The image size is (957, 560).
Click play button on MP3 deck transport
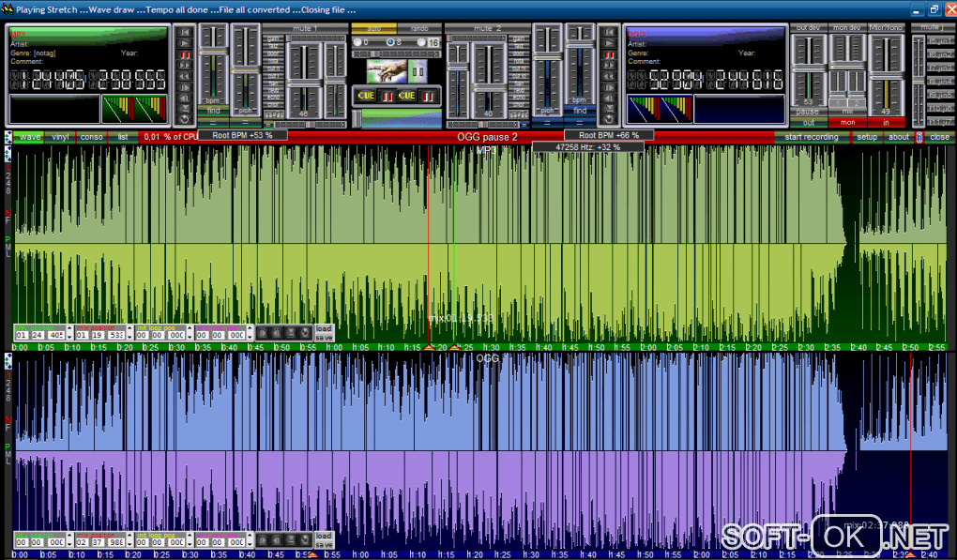pyautogui.click(x=184, y=43)
